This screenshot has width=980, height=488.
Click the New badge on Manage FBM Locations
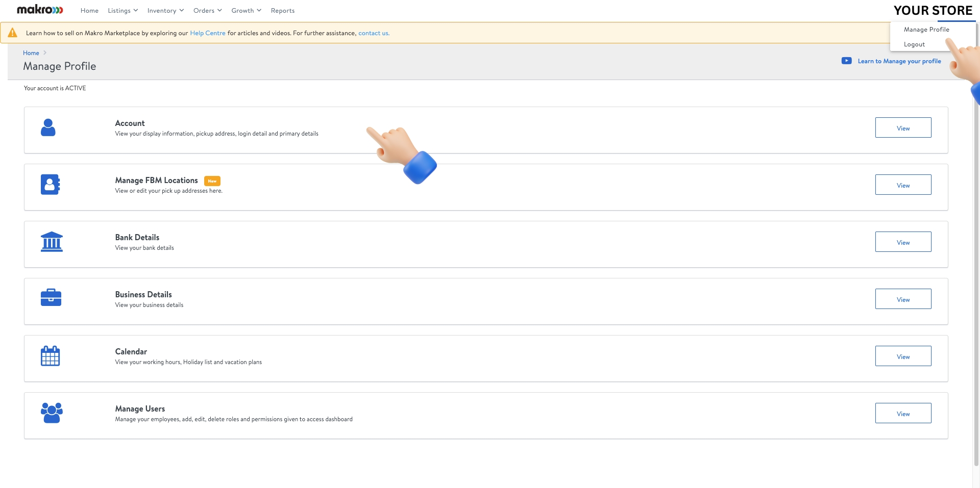click(x=212, y=181)
